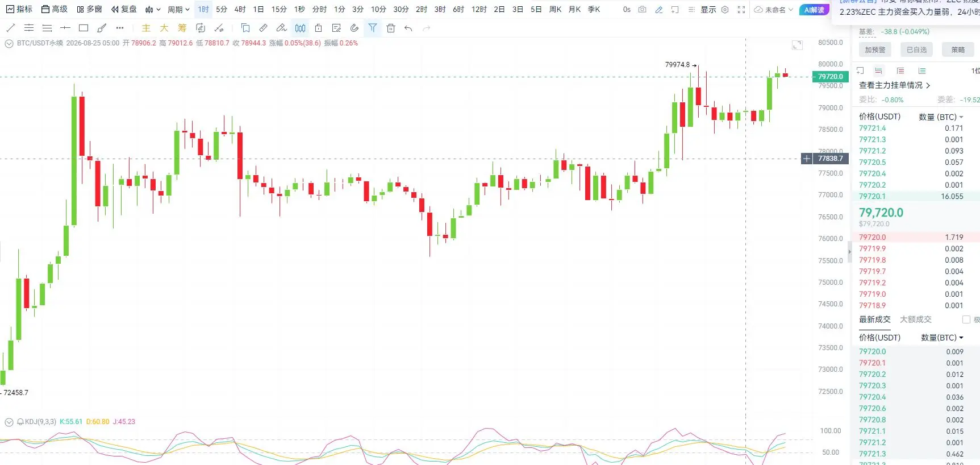Undo the last drawing action

(408, 28)
